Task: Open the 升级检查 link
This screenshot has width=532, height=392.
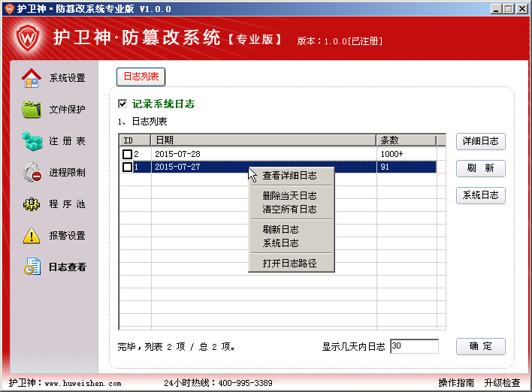Action: point(502,383)
